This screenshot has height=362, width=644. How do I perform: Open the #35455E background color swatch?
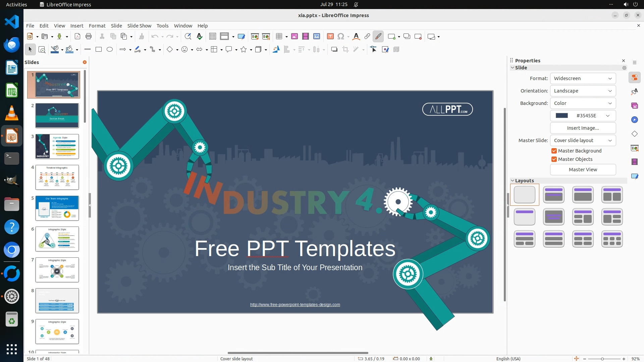pyautogui.click(x=583, y=116)
